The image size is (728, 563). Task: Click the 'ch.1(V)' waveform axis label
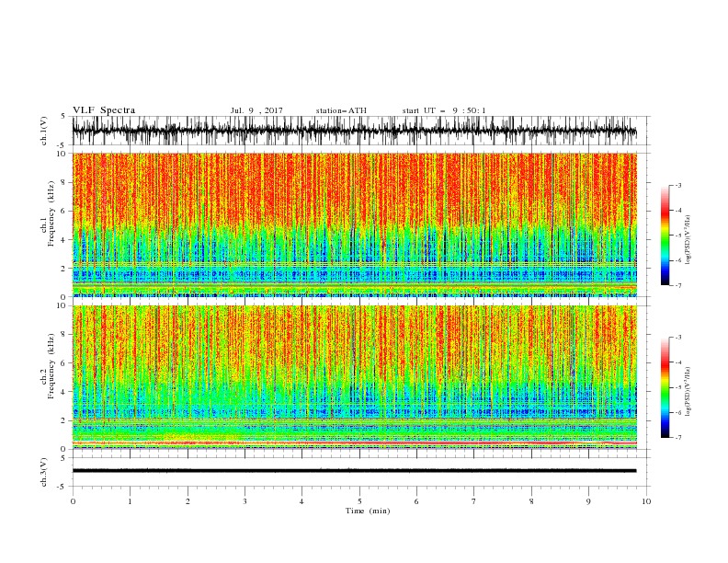pos(43,131)
